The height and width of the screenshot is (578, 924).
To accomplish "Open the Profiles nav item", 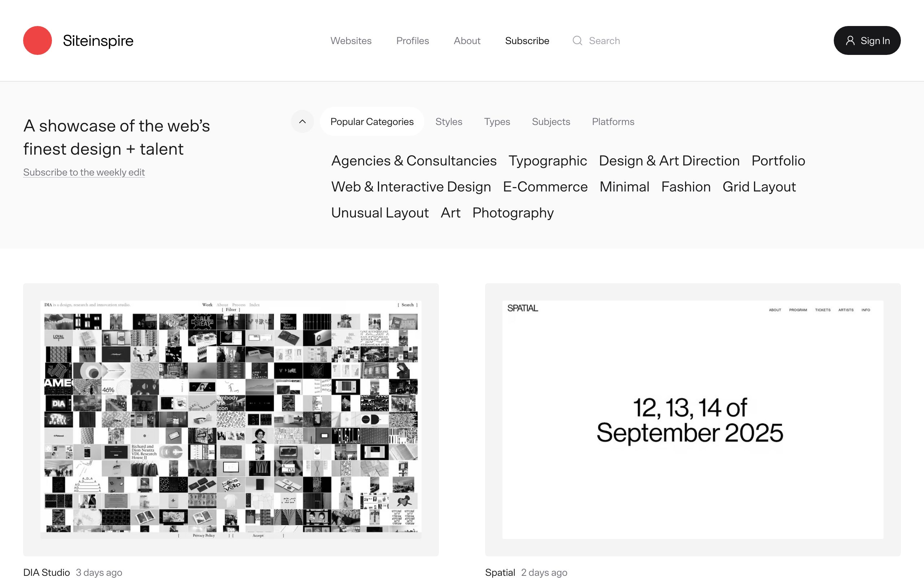I will 412,40.
